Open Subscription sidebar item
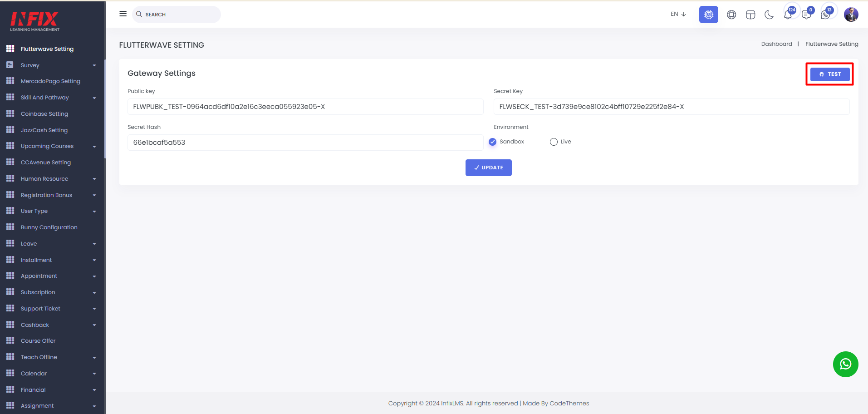The height and width of the screenshot is (414, 868). (38, 292)
